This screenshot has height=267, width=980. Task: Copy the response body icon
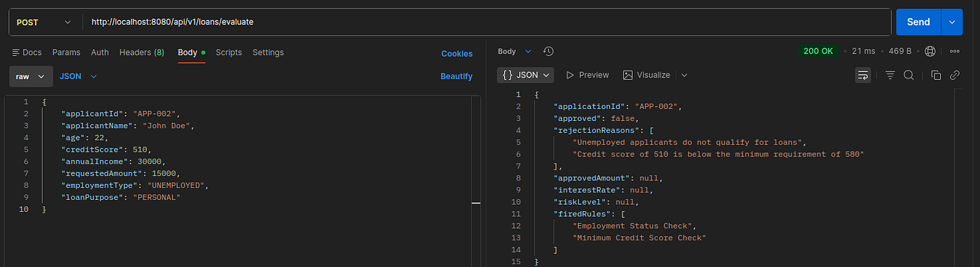(936, 75)
